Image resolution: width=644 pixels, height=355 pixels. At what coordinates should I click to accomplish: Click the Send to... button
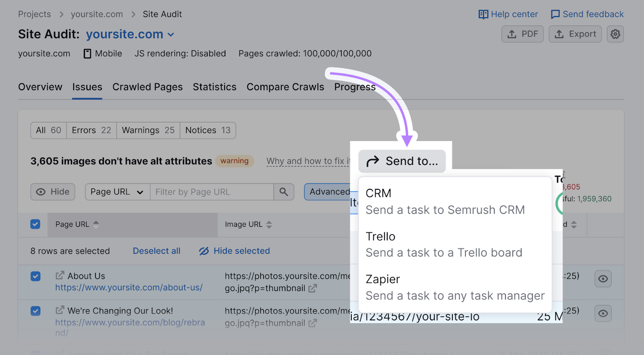click(x=402, y=161)
